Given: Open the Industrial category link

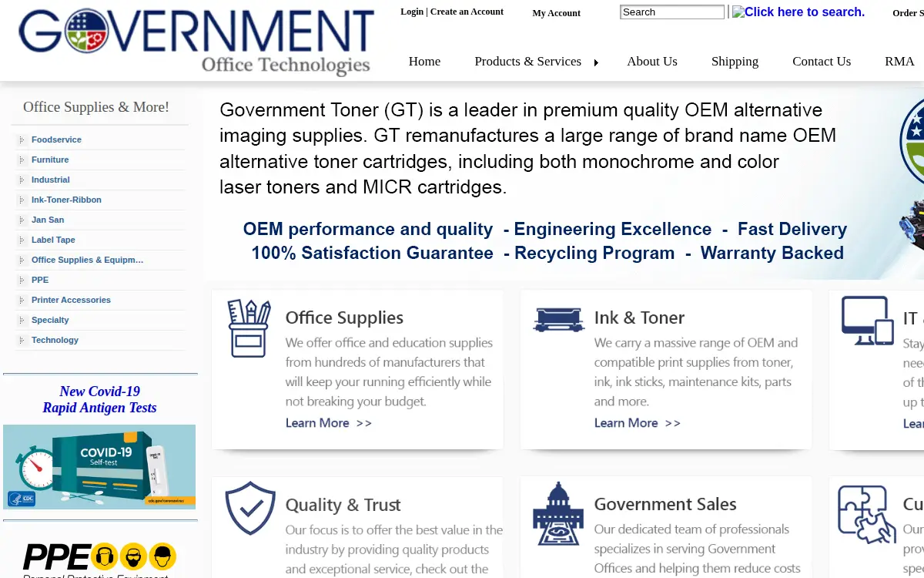Looking at the screenshot, I should click(51, 180).
